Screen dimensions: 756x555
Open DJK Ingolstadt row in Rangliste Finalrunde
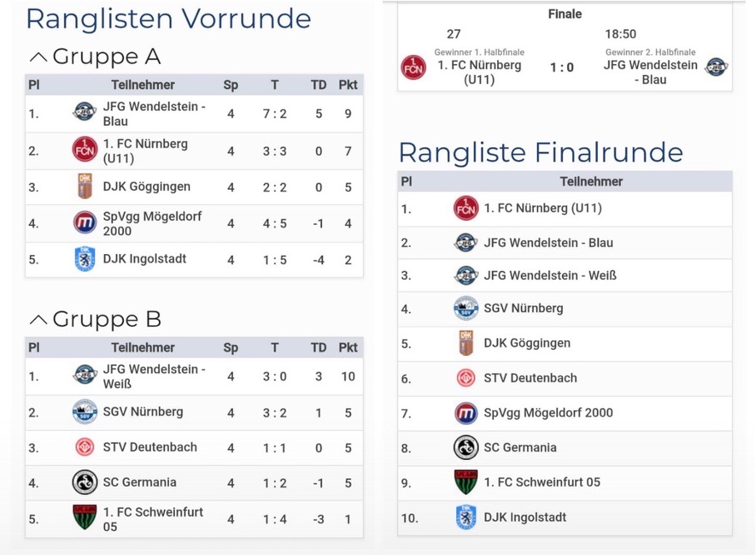click(525, 517)
